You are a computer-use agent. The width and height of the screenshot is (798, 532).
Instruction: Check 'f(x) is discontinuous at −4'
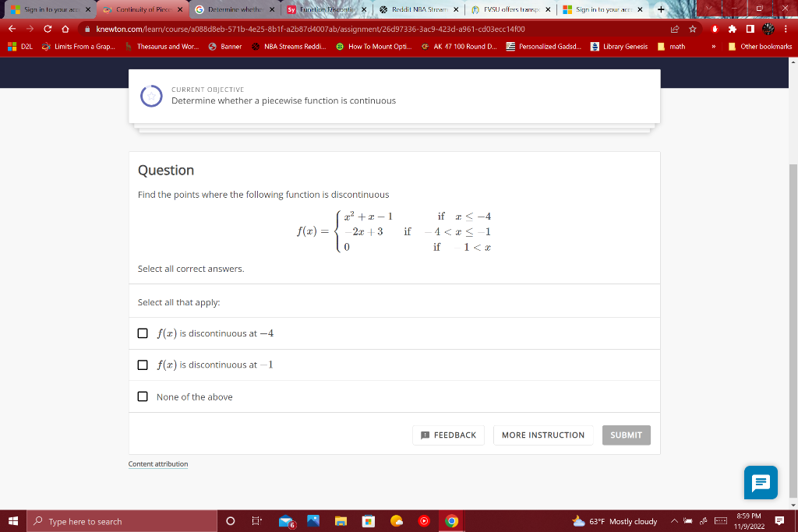143,333
